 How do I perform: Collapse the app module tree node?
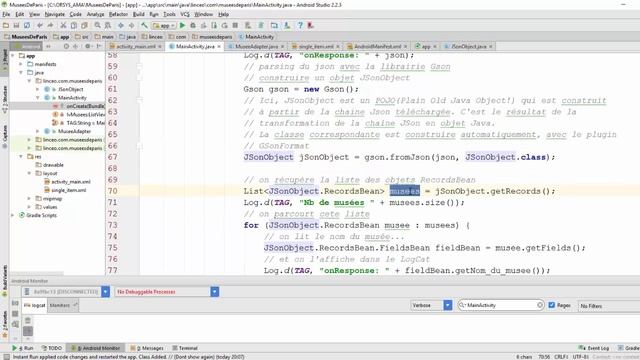(13, 56)
